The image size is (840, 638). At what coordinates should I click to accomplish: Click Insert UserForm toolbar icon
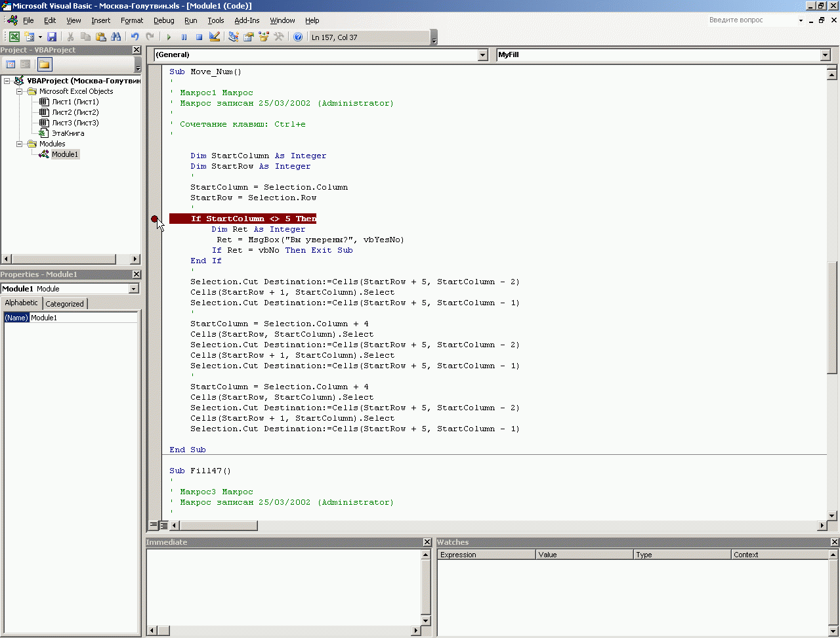click(30, 37)
